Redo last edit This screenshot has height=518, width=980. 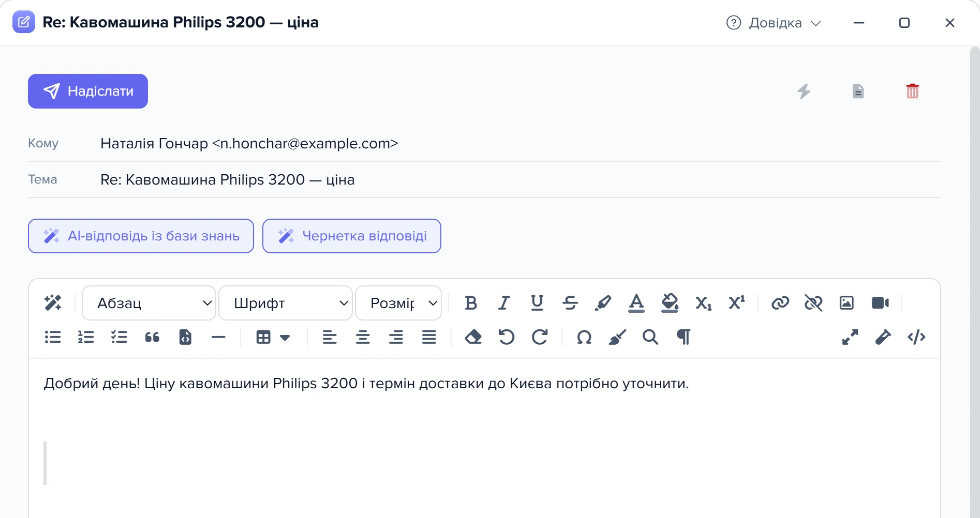point(540,337)
